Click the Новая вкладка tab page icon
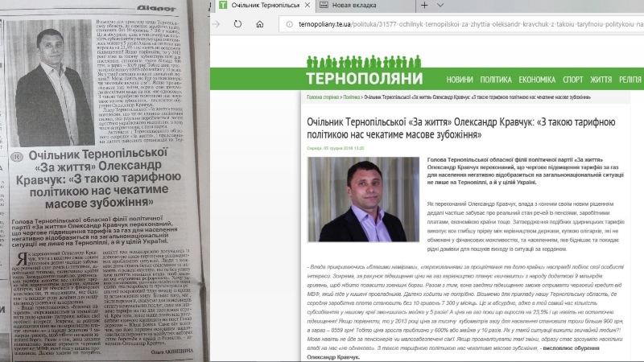 [x=324, y=5]
